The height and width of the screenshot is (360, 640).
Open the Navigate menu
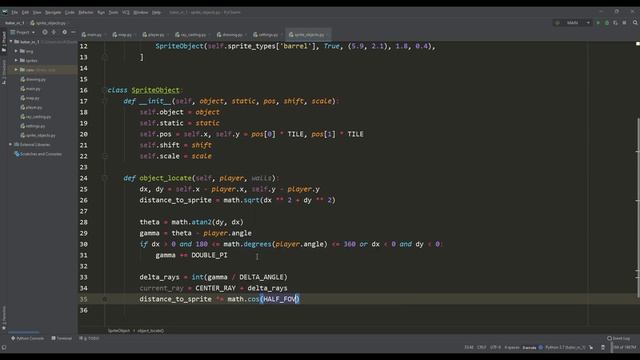pyautogui.click(x=53, y=12)
